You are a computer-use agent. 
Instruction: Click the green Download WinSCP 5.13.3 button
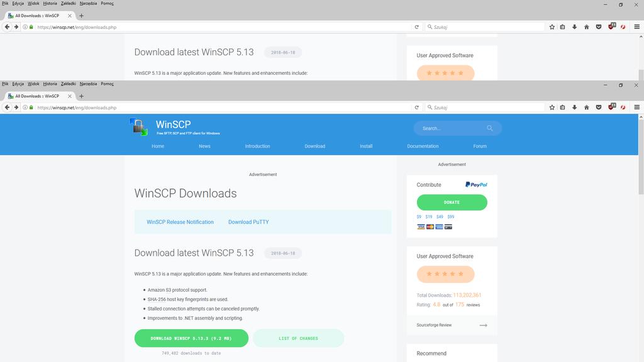(x=191, y=338)
